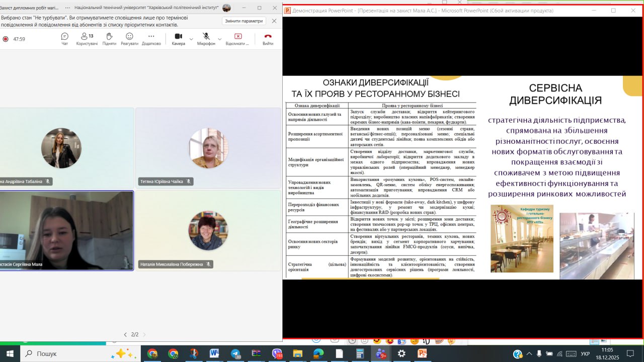Open the Реагувати reactions menu
This screenshot has height=362, width=644.
click(x=129, y=39)
